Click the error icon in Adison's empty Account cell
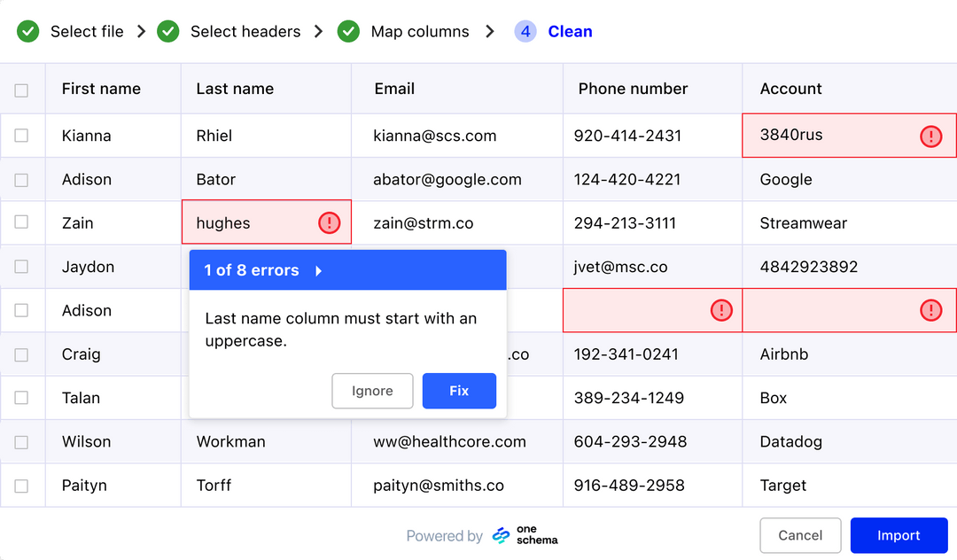Viewport: 957px width, 560px height. click(930, 310)
